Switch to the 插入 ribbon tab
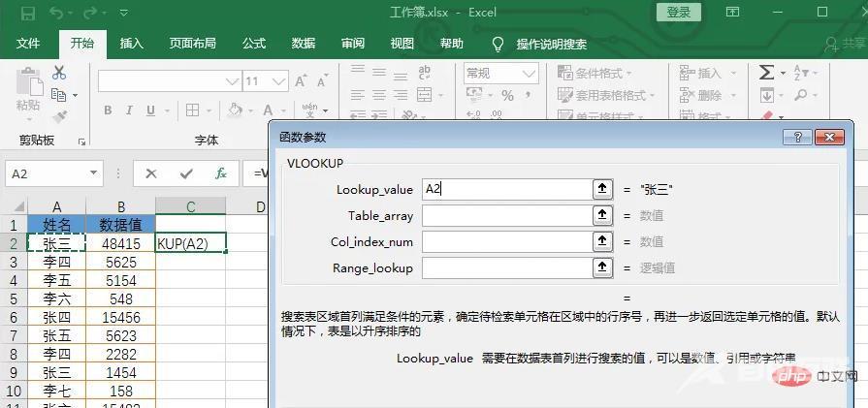 coord(131,44)
